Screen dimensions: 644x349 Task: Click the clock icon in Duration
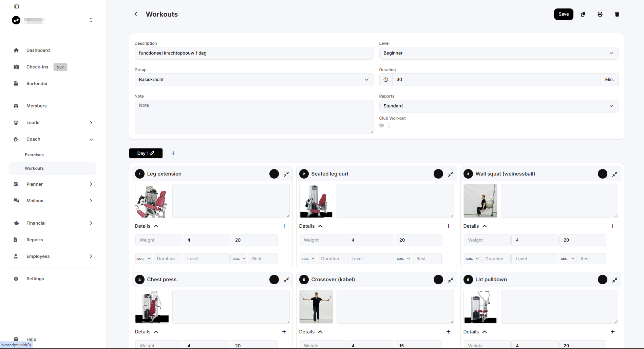386,80
